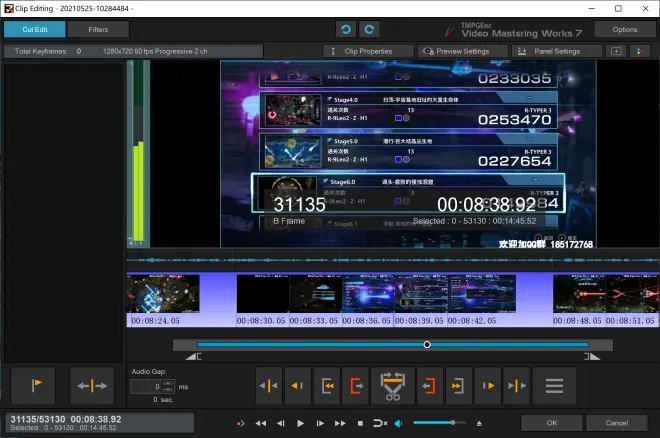Move to selection start bracket with orange arrows

327,385
